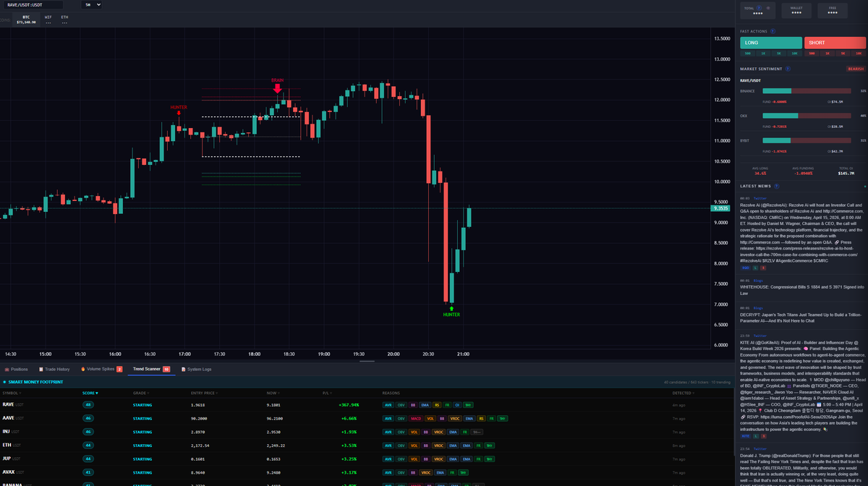Open the Trade History tab
The height and width of the screenshot is (486, 868).
[x=54, y=369]
